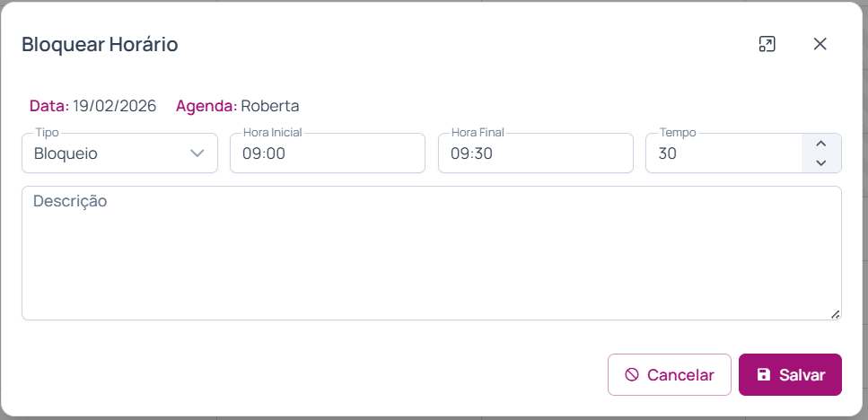Open the Tipo dropdown chevron
Viewport: 868px width, 420px height.
[198, 153]
